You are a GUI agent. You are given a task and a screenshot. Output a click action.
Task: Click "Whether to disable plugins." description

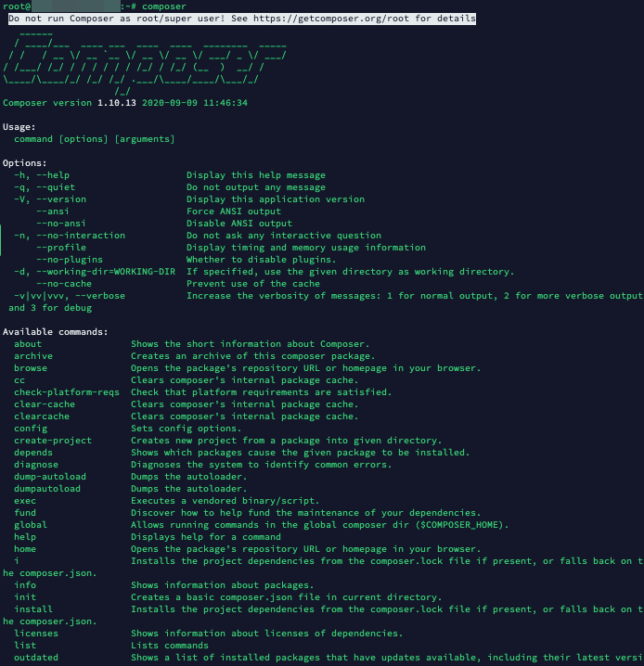[262, 260]
